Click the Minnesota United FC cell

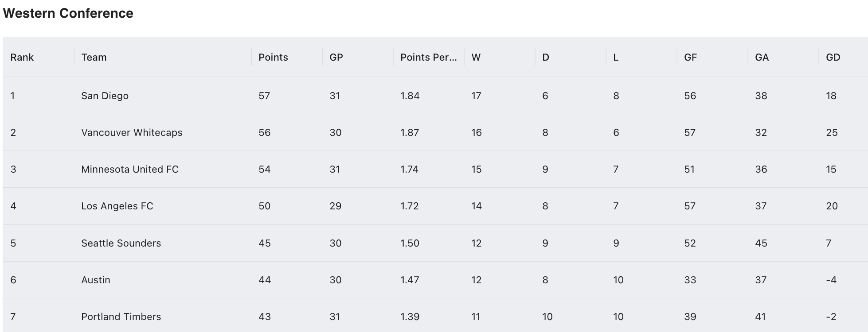[x=163, y=169]
